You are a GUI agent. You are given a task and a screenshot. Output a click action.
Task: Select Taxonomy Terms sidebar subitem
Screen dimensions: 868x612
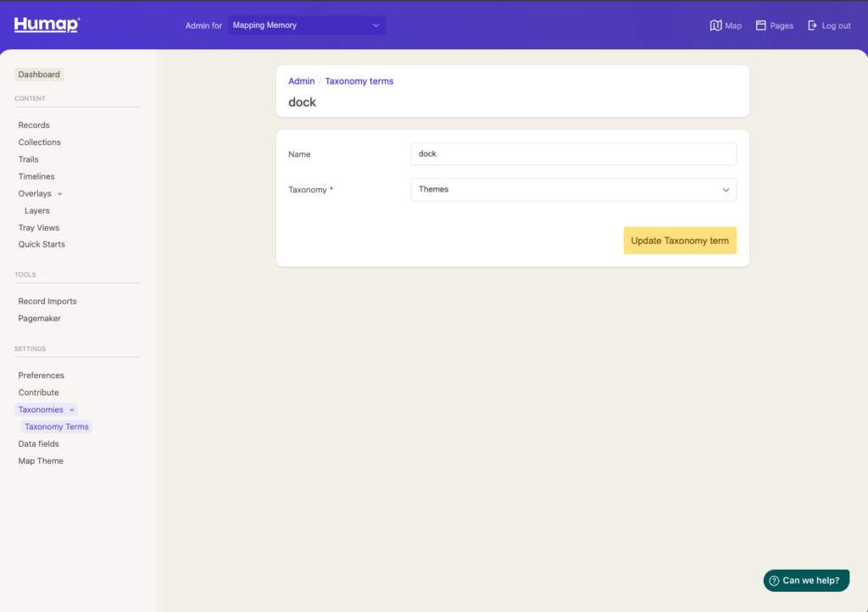[x=57, y=427]
